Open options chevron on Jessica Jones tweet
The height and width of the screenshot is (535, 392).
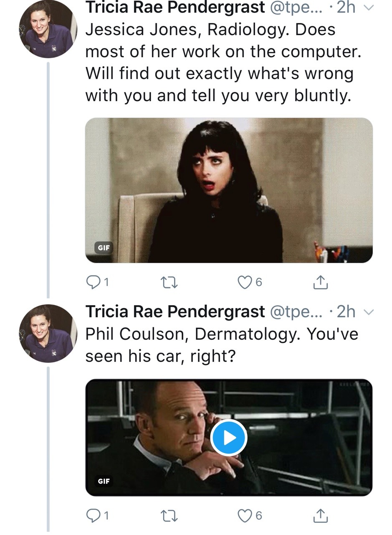click(x=369, y=8)
